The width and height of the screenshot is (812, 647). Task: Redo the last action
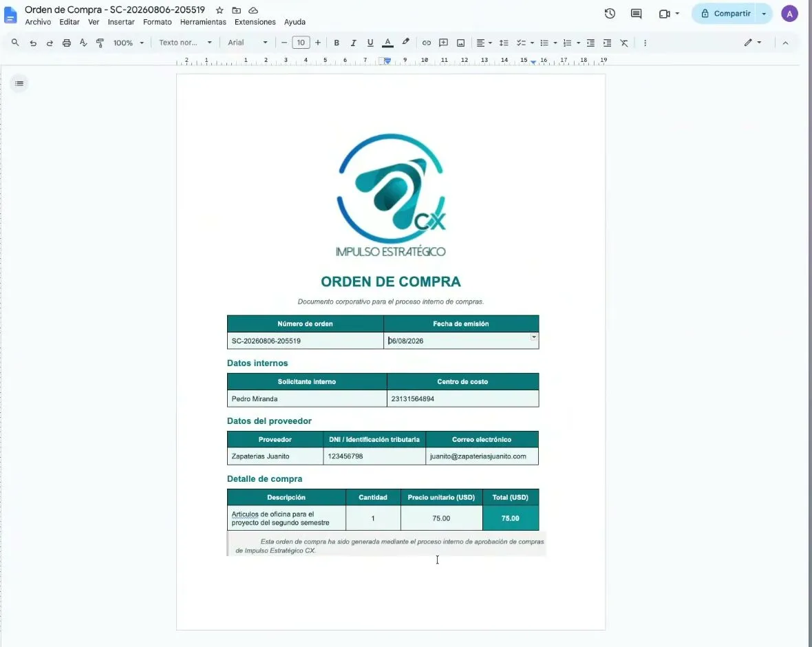[x=50, y=43]
